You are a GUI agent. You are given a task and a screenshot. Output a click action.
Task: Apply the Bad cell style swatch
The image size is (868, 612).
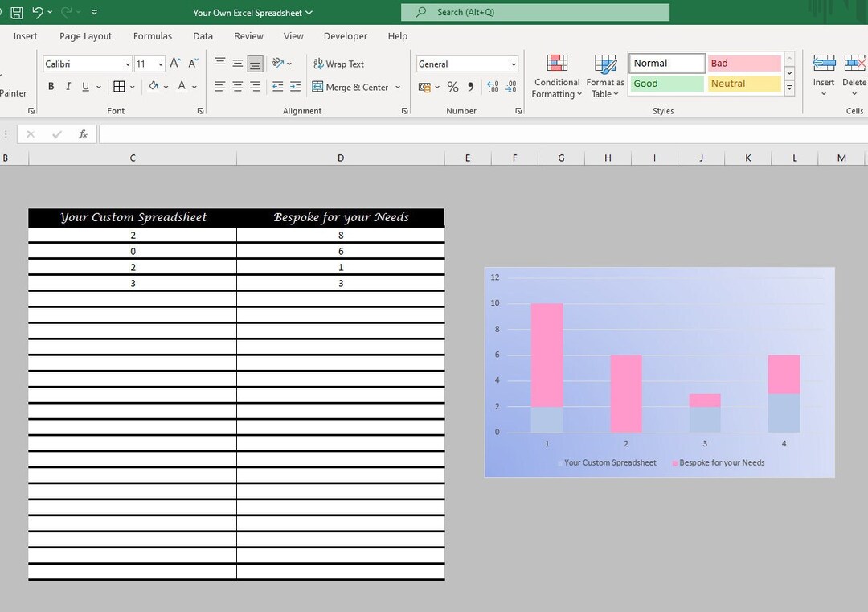click(x=743, y=63)
